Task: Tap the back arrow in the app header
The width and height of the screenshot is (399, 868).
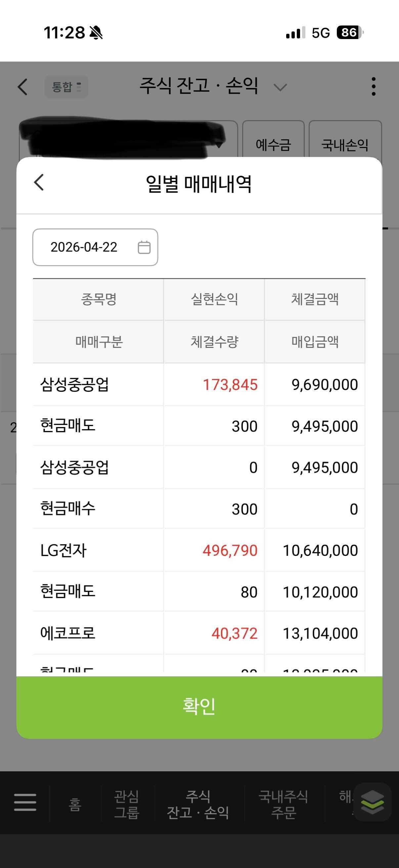Action: pos(22,87)
